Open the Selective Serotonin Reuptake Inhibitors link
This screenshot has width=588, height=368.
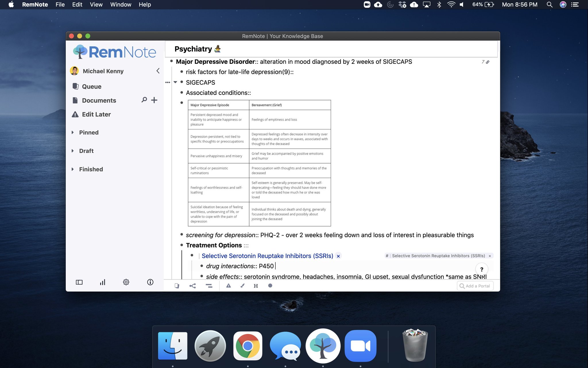[x=267, y=256]
